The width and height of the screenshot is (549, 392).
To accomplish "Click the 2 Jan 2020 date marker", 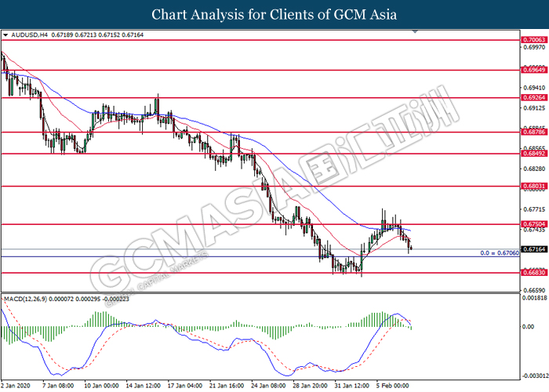I will coord(16,385).
